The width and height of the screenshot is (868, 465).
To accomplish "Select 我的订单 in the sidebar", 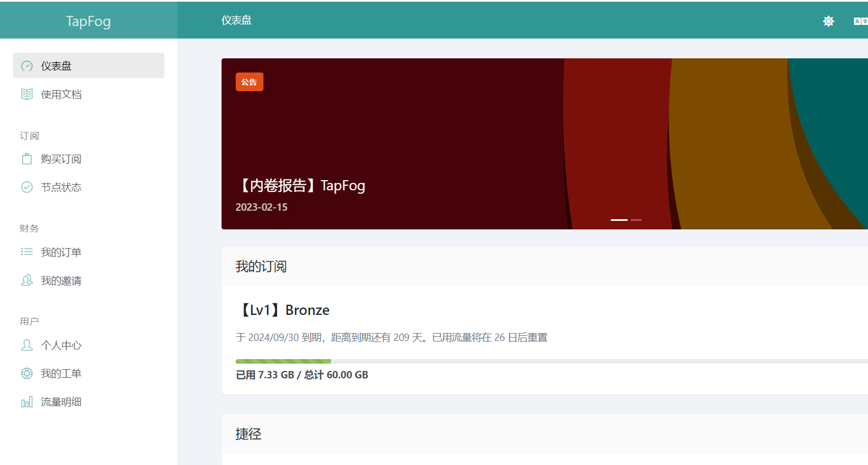I will click(x=88, y=251).
